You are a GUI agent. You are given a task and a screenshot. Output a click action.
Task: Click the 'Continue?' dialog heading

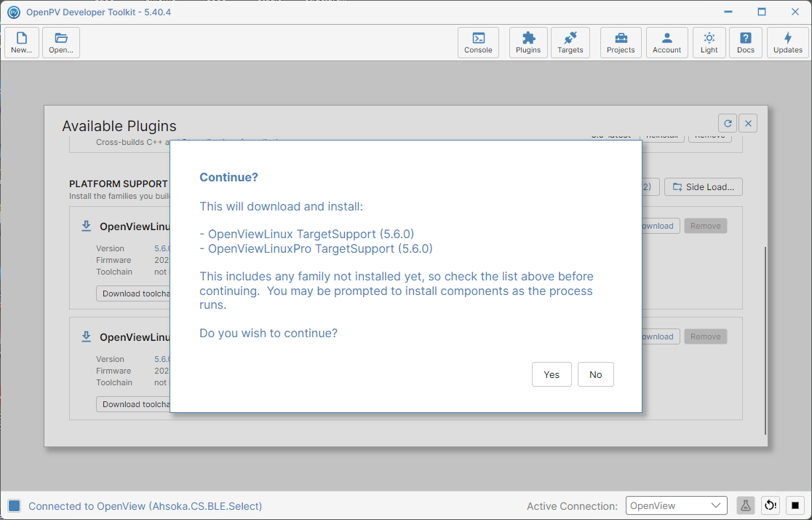[x=229, y=177]
